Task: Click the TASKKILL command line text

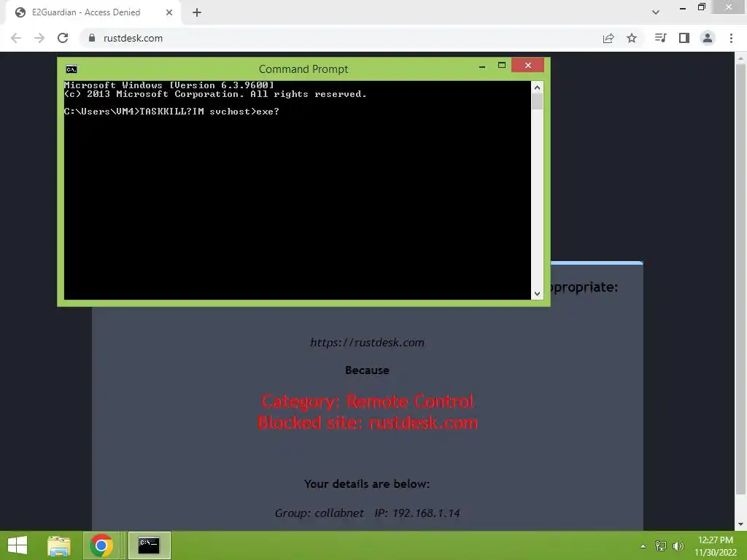Action: [x=171, y=112]
